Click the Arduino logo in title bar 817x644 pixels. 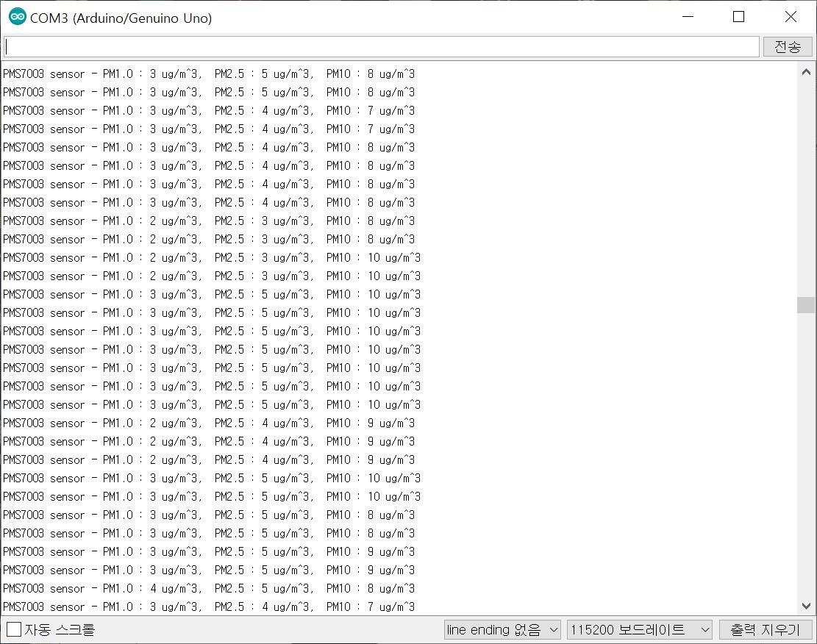pos(17,17)
